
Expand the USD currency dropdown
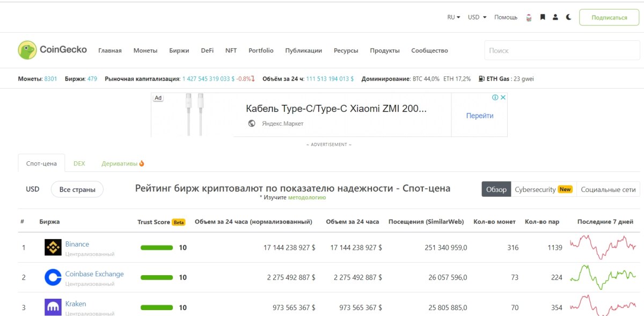coord(477,17)
